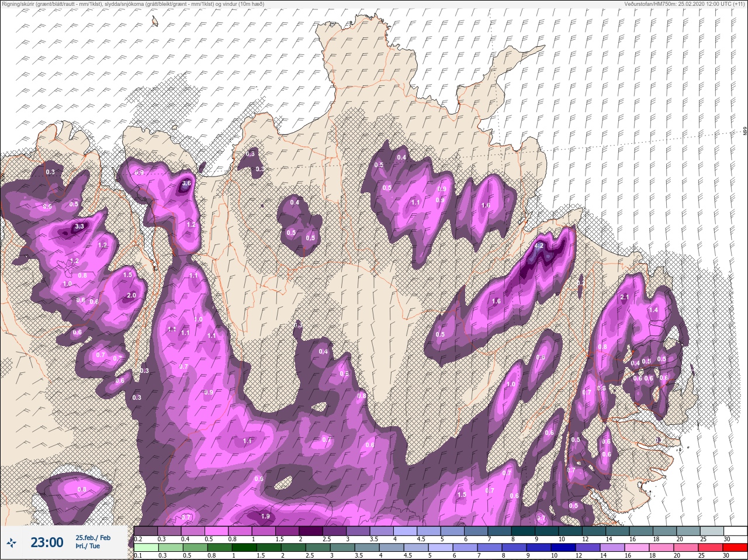Image resolution: width=748 pixels, height=560 pixels.
Task: Click the date text '25.feb./ Feb'
Action: (x=93, y=537)
